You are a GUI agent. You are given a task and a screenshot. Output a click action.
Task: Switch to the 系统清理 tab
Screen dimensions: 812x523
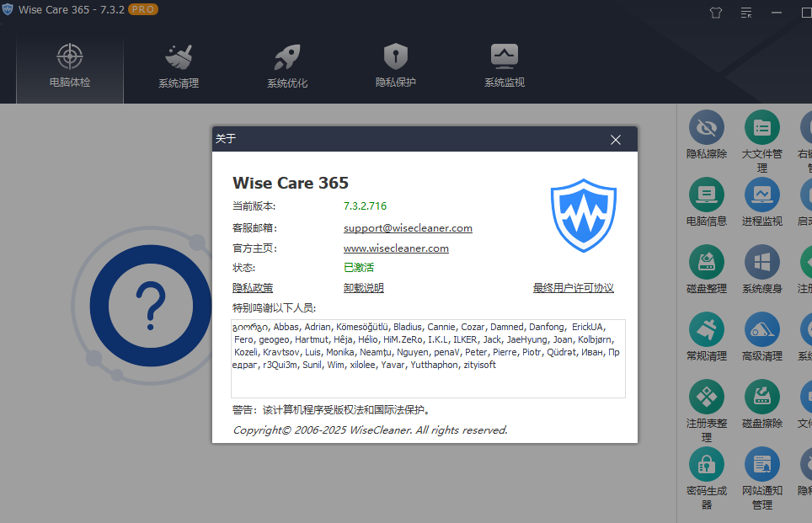179,67
